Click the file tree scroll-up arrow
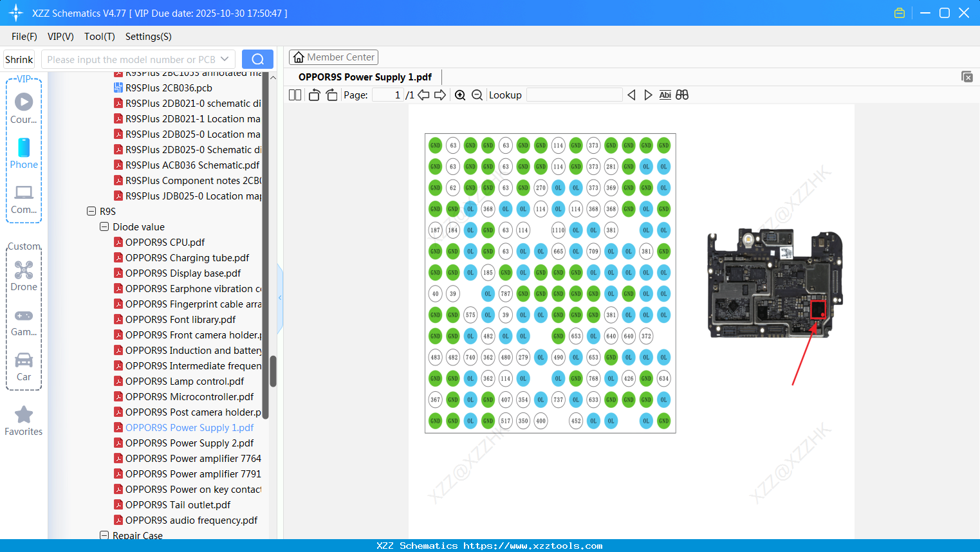Viewport: 980px width, 552px height. (x=273, y=77)
